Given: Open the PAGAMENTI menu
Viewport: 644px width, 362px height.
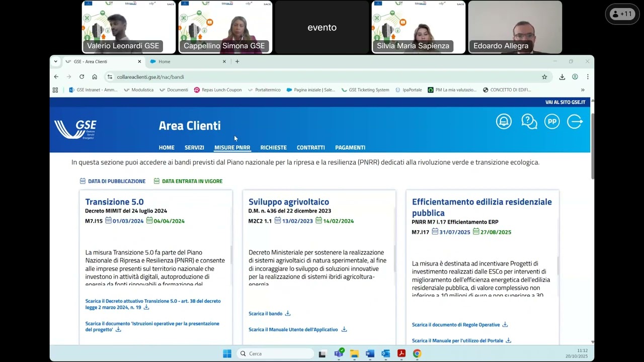Looking at the screenshot, I should (350, 147).
